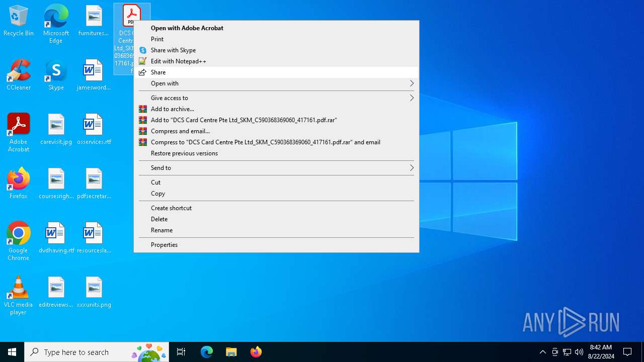
Task: Choose 'Compress and email...' entry
Action: click(x=276, y=131)
